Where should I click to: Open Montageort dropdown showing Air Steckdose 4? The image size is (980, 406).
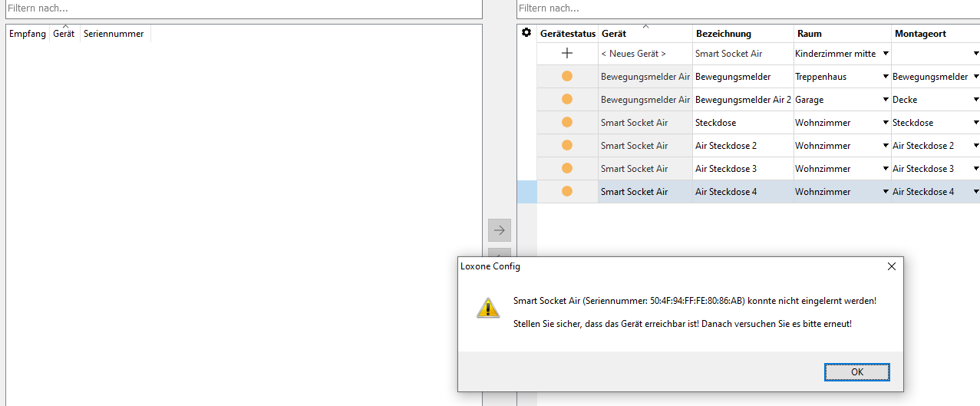pyautogui.click(x=975, y=192)
